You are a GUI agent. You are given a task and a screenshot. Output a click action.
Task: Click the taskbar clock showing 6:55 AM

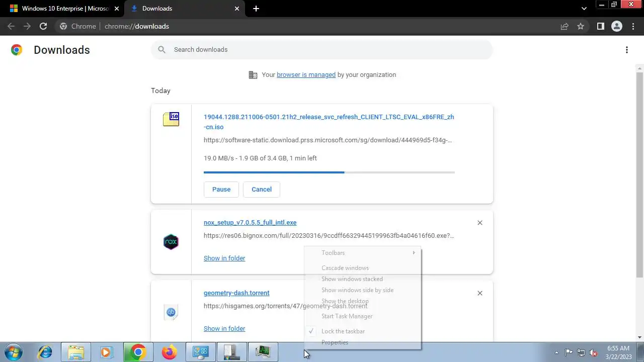(618, 352)
